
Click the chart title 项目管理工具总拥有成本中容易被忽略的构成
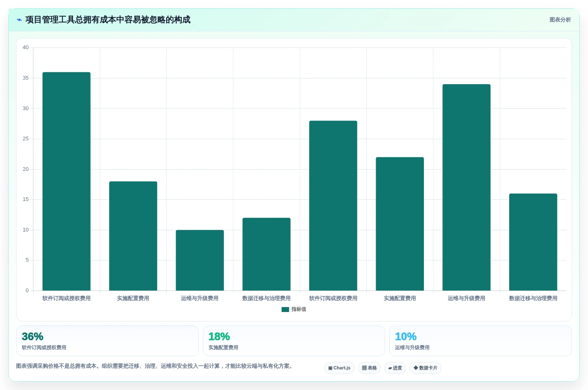(x=108, y=20)
